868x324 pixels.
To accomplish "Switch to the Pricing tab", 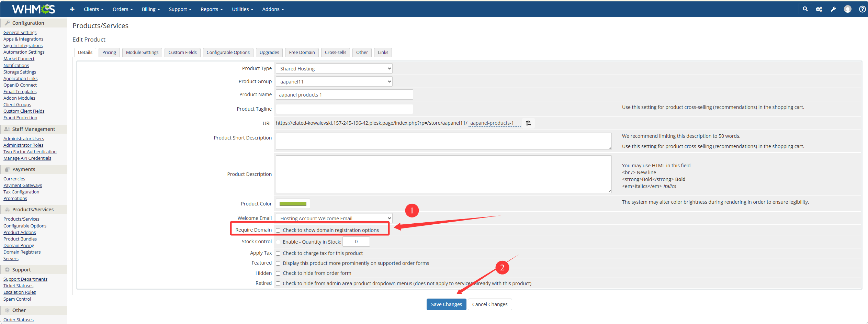I will coord(109,53).
